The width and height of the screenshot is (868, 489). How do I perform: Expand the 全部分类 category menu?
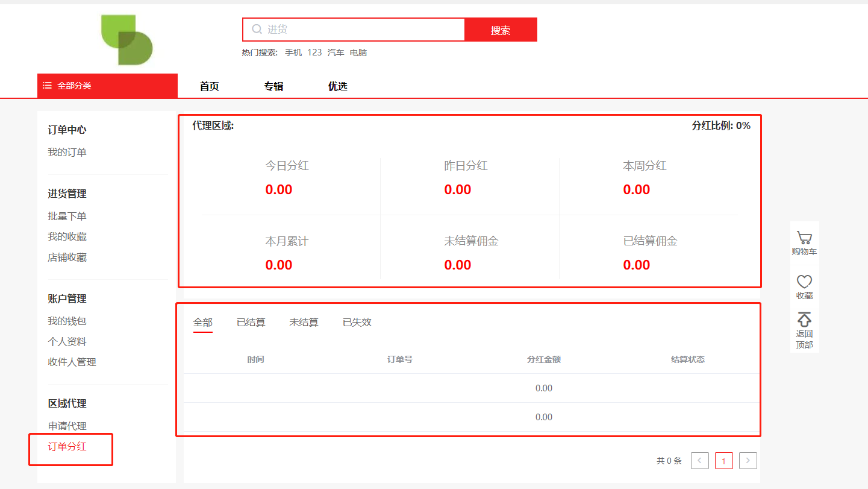(x=74, y=86)
